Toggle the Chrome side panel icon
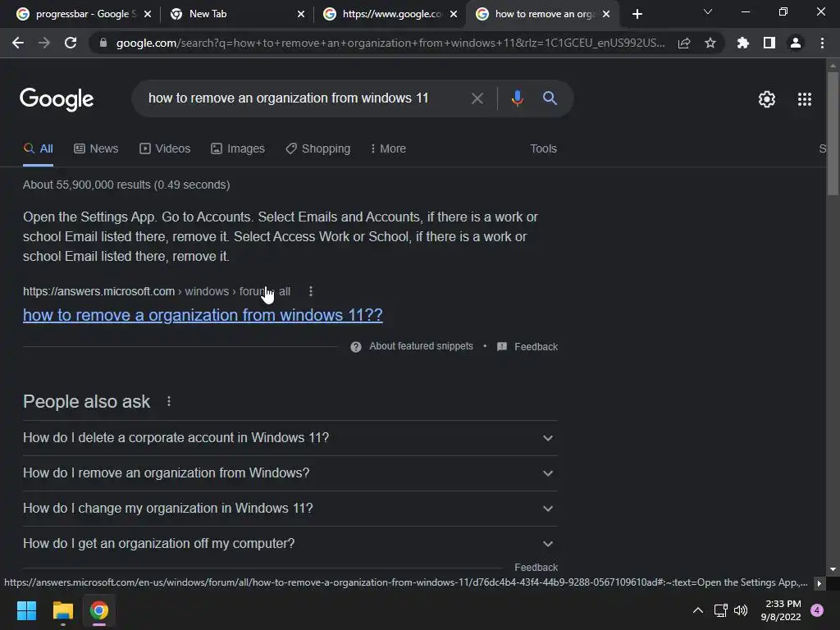This screenshot has height=630, width=840. tap(769, 43)
